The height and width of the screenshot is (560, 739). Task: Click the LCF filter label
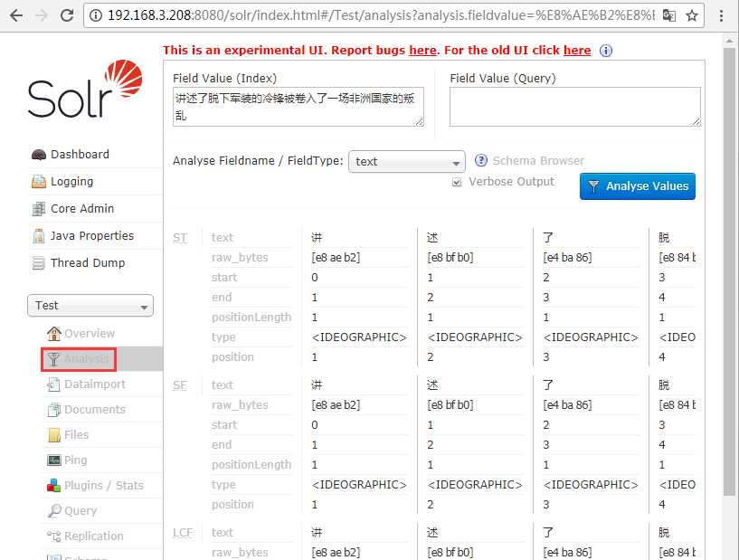tap(183, 533)
